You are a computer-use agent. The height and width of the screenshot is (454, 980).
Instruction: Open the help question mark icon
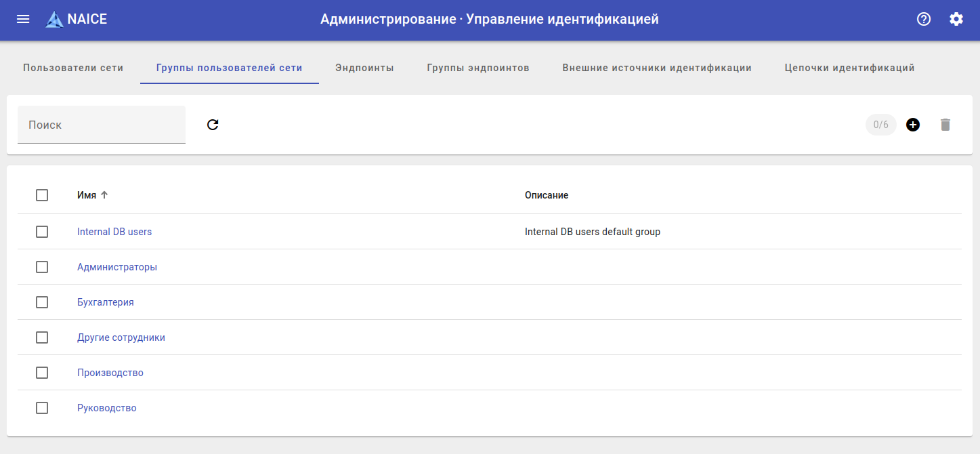(x=924, y=19)
